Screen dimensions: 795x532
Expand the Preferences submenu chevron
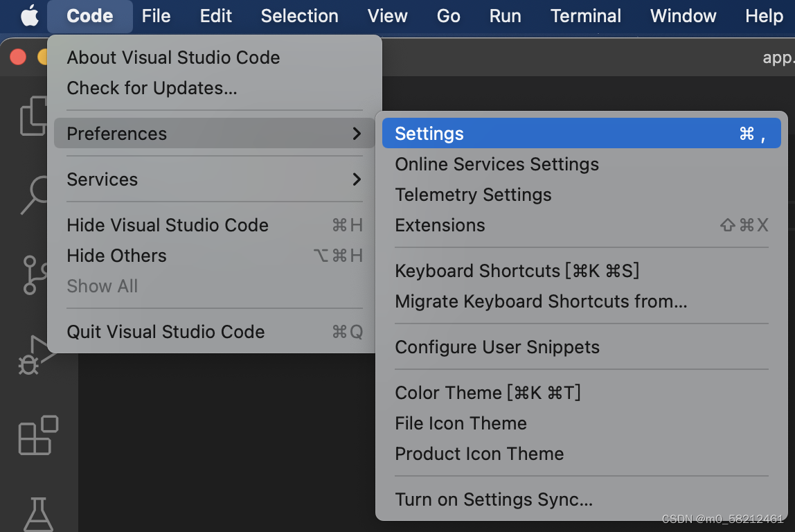[357, 134]
